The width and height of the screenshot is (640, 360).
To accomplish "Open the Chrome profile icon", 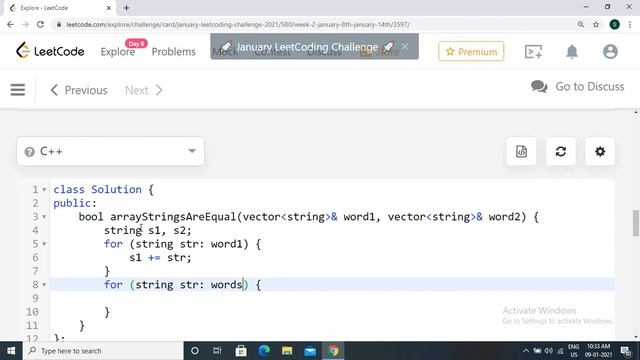I will (614, 24).
